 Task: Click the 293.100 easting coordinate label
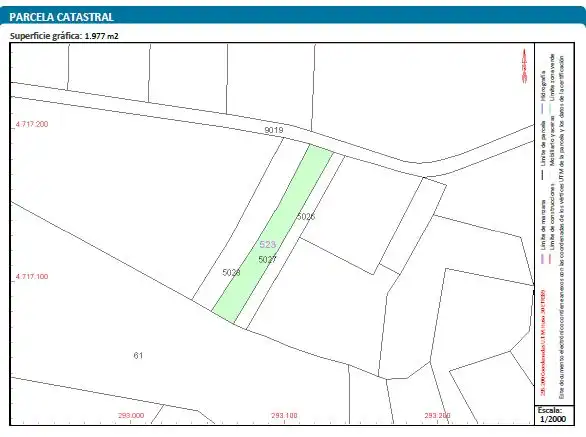click(x=284, y=415)
